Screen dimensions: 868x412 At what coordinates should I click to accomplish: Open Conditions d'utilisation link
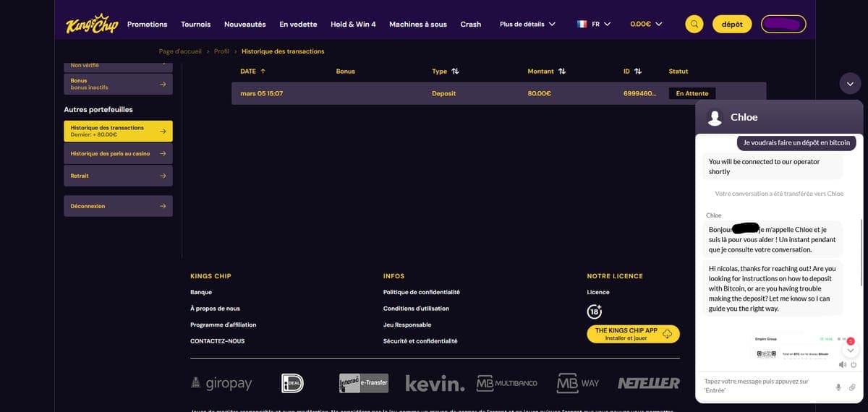(416, 309)
